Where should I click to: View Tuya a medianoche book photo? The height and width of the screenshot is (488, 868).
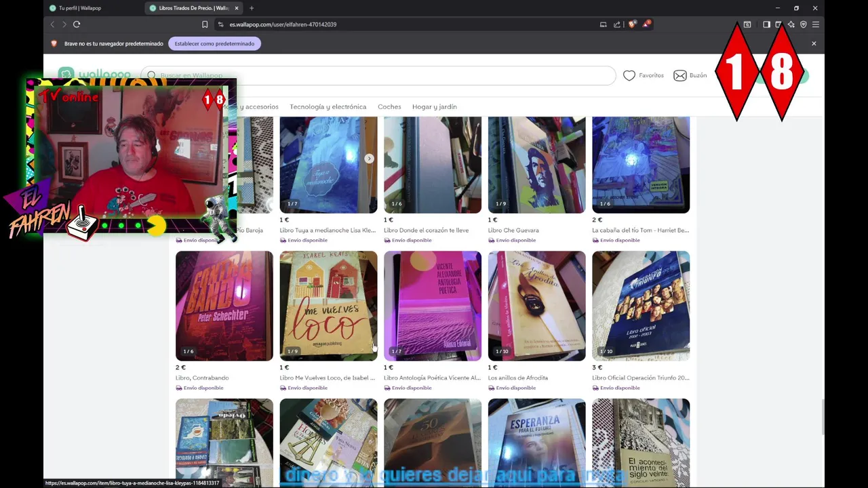pyautogui.click(x=328, y=165)
